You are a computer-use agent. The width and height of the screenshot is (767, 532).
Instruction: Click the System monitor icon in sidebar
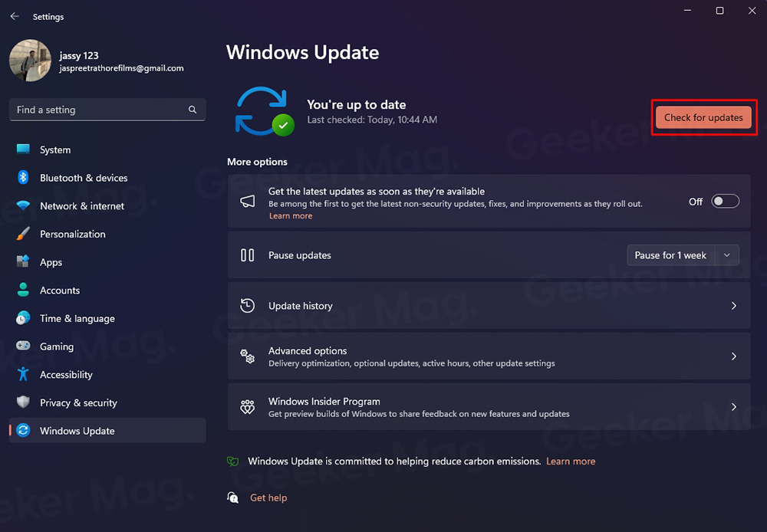coord(23,149)
